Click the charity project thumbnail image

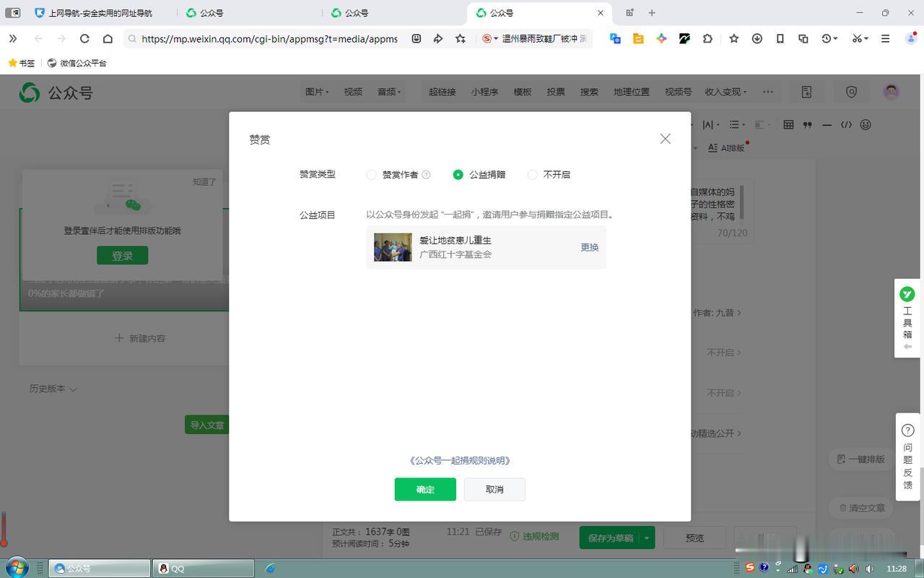[x=393, y=247]
